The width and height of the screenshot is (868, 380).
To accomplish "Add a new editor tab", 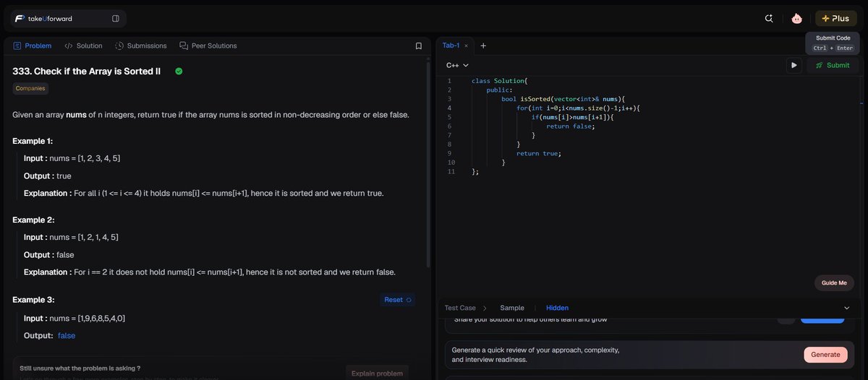I will tap(483, 46).
